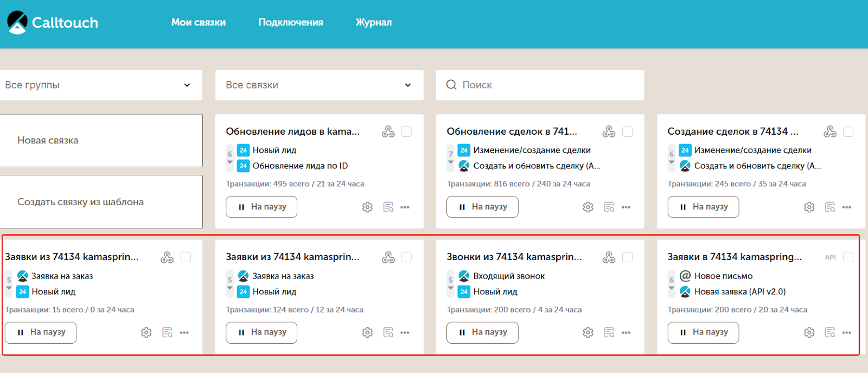Click webhook icon on Обновление лидов card

tap(388, 131)
